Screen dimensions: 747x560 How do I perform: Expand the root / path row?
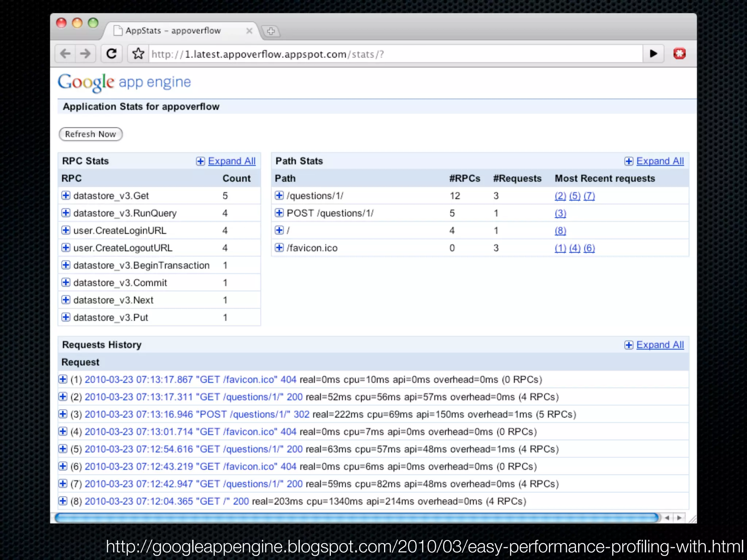point(279,230)
